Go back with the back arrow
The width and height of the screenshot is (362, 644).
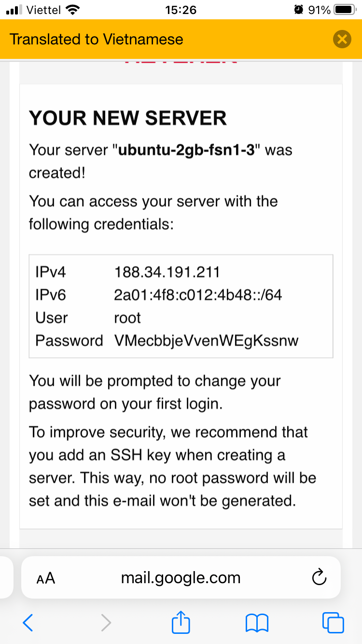click(x=28, y=623)
